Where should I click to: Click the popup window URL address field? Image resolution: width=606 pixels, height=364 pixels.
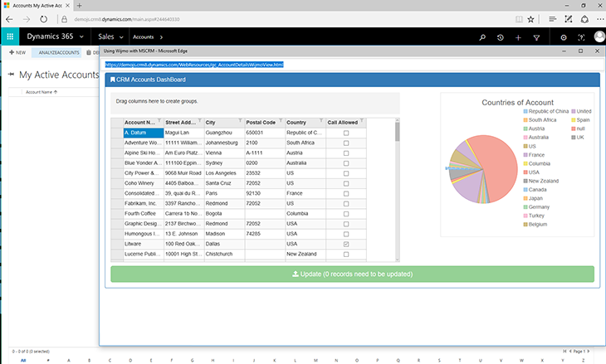350,65
